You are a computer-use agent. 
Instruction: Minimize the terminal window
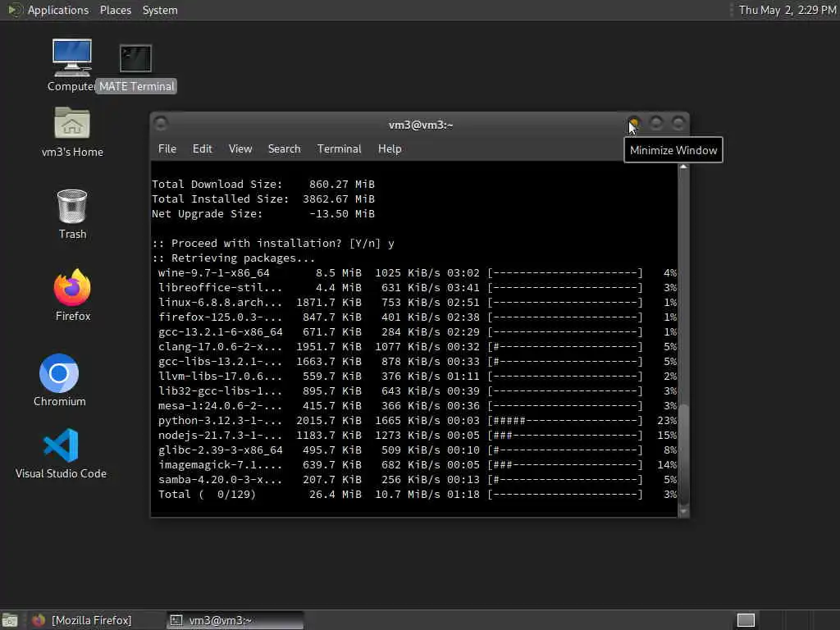pyautogui.click(x=634, y=124)
